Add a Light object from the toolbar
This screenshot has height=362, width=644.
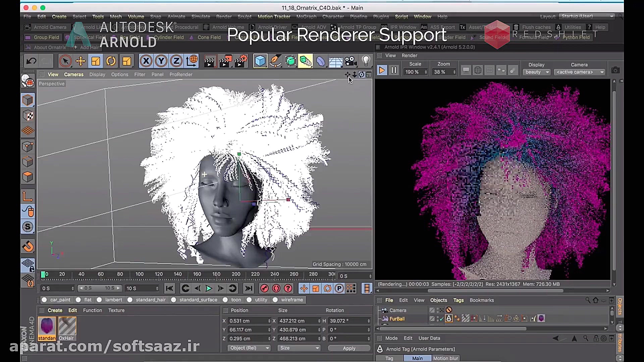point(366,61)
